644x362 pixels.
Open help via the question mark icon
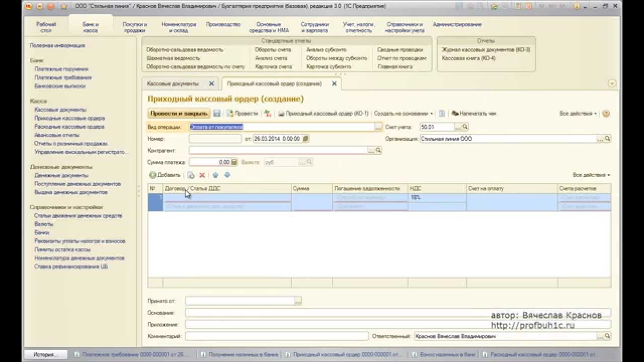[x=606, y=114]
